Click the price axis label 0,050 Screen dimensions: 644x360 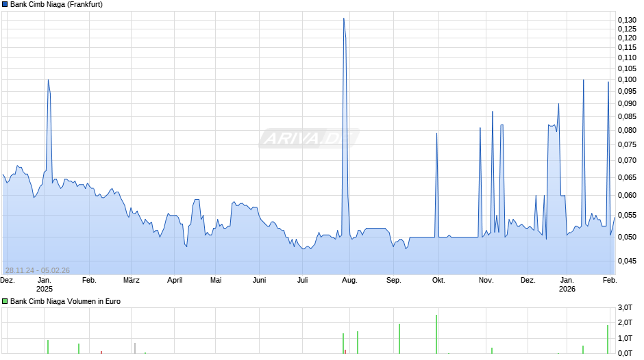627,237
